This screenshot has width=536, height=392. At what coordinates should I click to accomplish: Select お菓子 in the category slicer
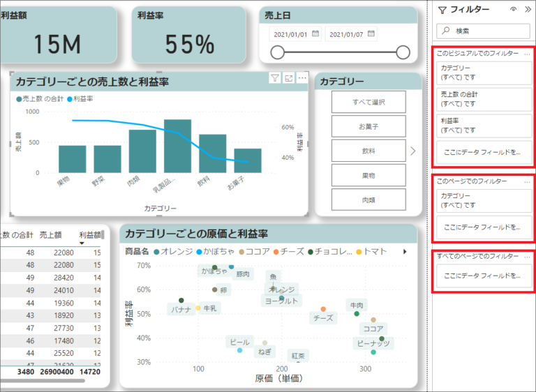[x=368, y=126]
